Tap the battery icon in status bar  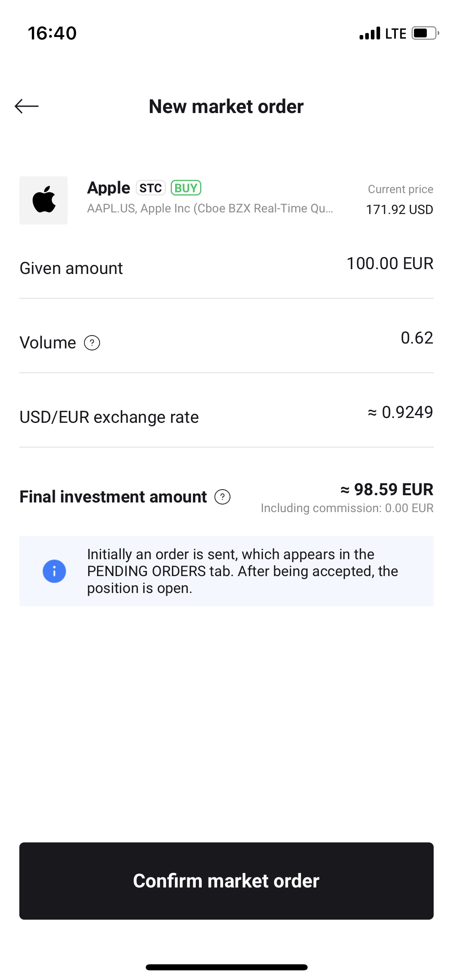424,33
